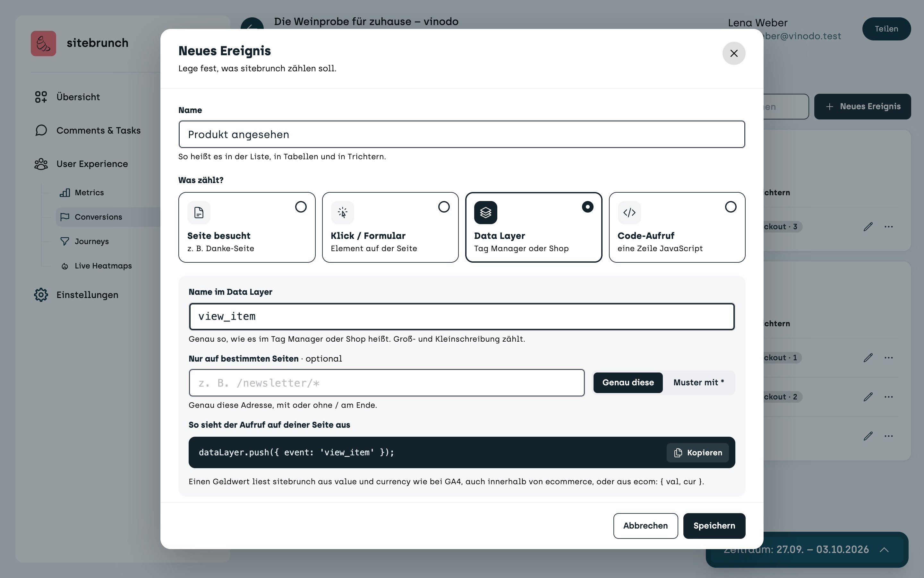Viewport: 924px width, 578px height.
Task: Close the Neues Ereignis dialog
Action: (734, 53)
